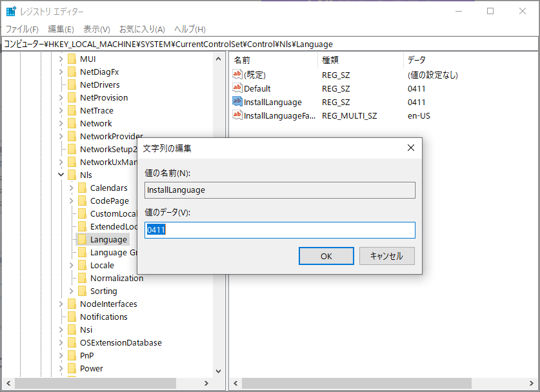This screenshot has height=392, width=540.
Task: Click the registry path address bar
Action: [x=270, y=44]
